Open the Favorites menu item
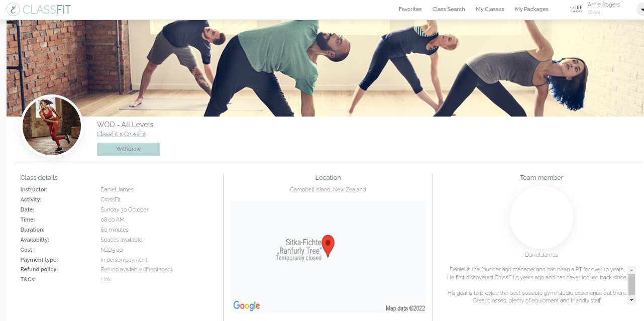Screen dimensions: 644x321 coord(410,9)
